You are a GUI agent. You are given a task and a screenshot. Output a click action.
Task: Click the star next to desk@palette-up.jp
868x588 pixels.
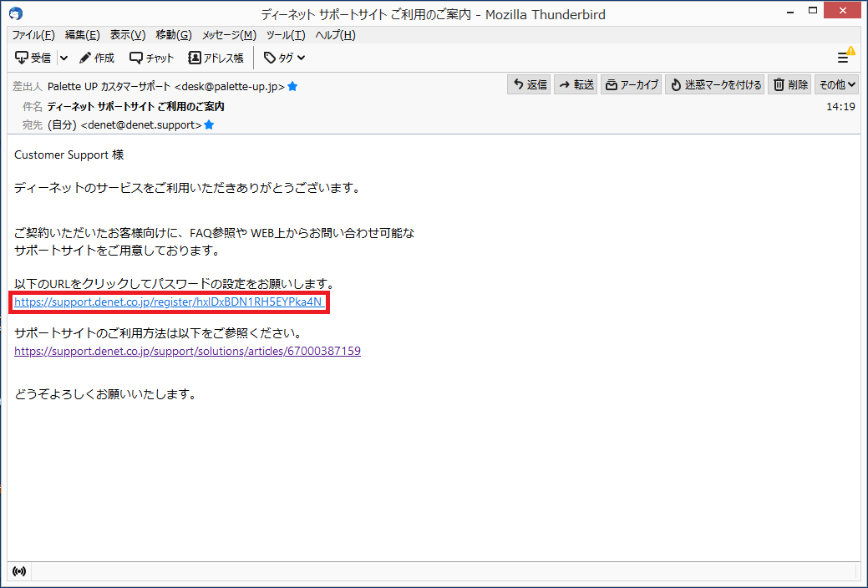[x=293, y=86]
